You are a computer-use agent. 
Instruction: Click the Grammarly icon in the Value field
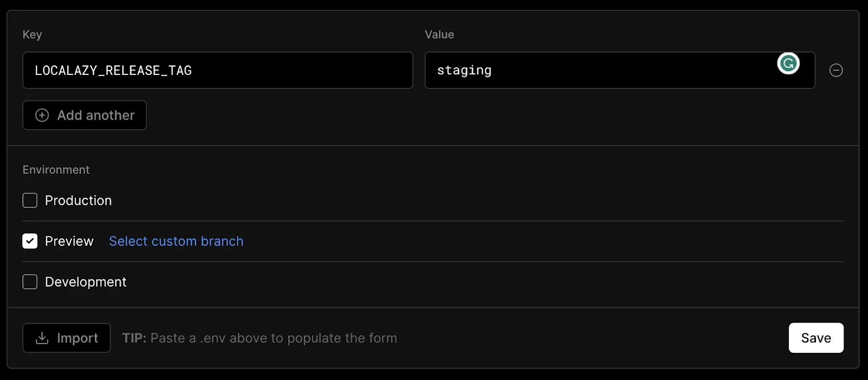tap(788, 64)
